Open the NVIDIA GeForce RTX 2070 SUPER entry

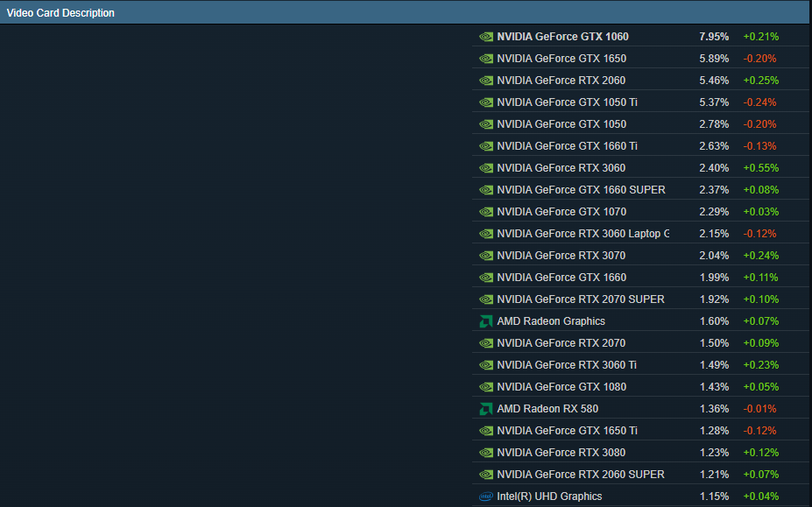[x=580, y=299]
